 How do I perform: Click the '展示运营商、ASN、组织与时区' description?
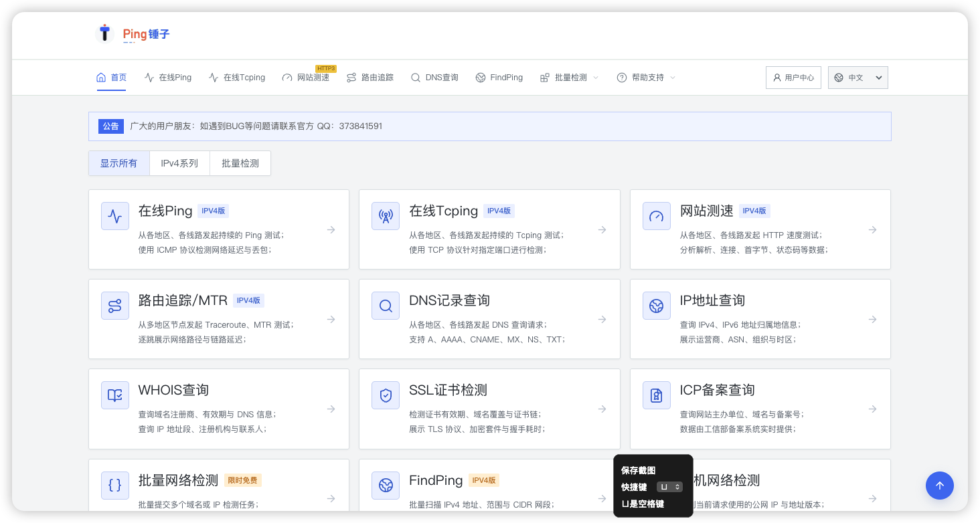click(738, 339)
